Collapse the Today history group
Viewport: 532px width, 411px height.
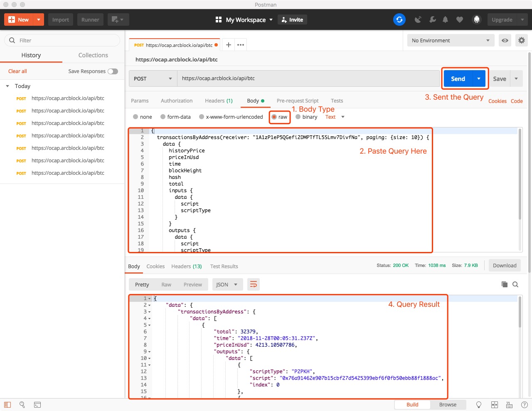coord(7,86)
